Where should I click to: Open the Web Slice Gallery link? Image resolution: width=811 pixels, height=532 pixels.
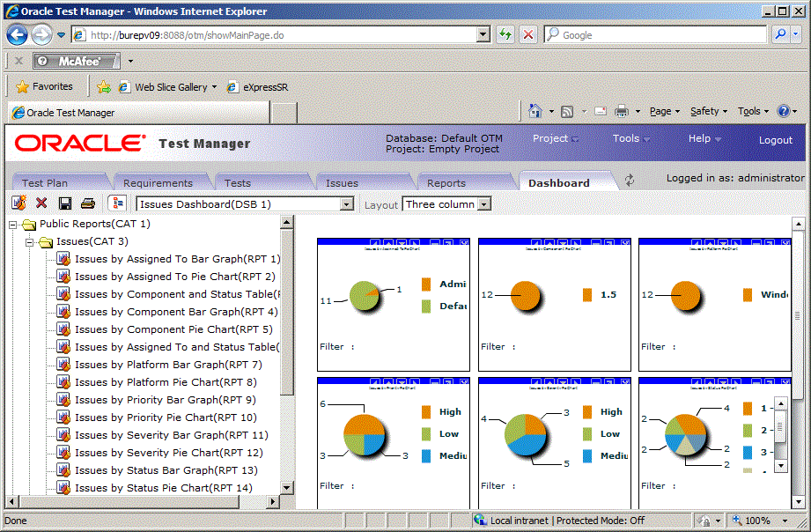click(x=167, y=87)
